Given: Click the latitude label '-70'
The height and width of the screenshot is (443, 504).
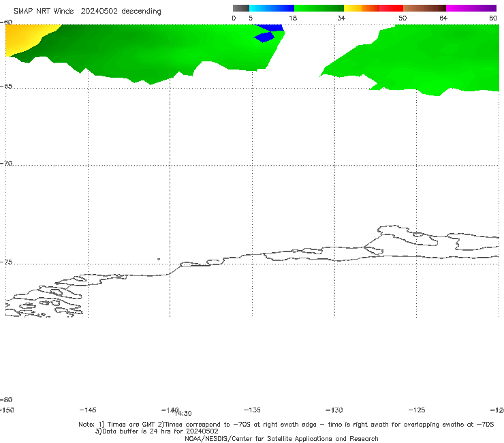Looking at the screenshot, I should coord(6,164).
